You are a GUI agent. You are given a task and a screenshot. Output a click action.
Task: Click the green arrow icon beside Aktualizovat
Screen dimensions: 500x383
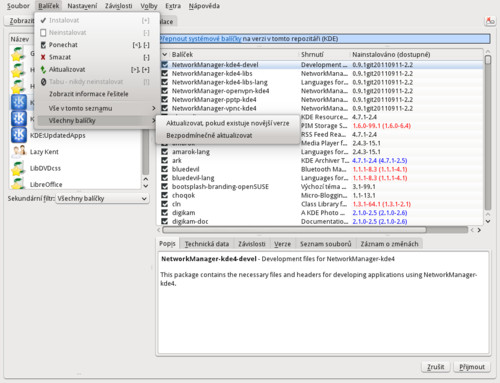pyautogui.click(x=43, y=69)
